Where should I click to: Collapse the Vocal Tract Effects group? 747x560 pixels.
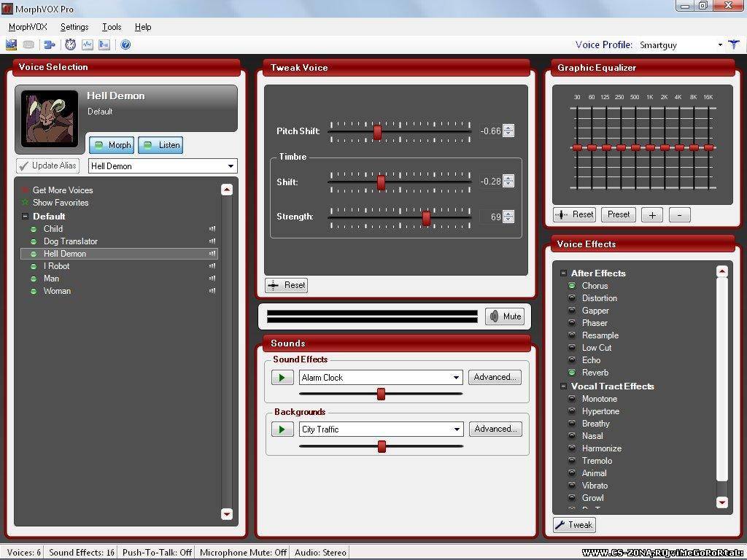(x=563, y=386)
